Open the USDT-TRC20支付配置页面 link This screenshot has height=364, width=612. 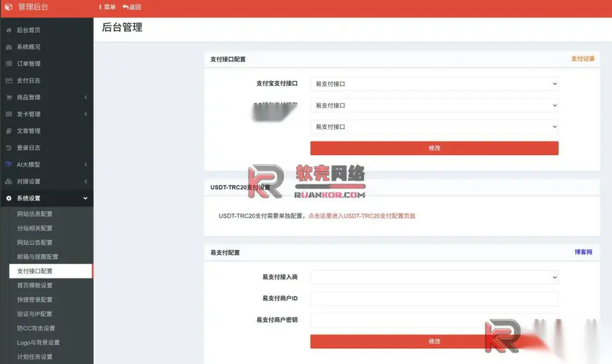[x=362, y=216]
